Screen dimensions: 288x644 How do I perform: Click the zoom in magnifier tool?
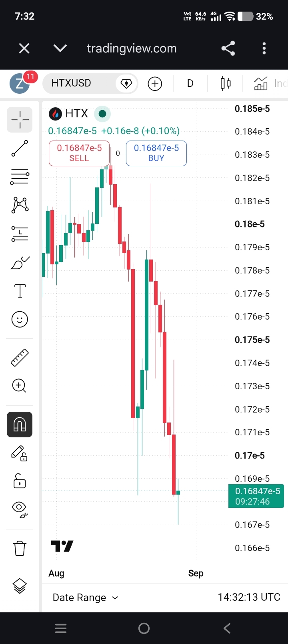[x=20, y=386]
